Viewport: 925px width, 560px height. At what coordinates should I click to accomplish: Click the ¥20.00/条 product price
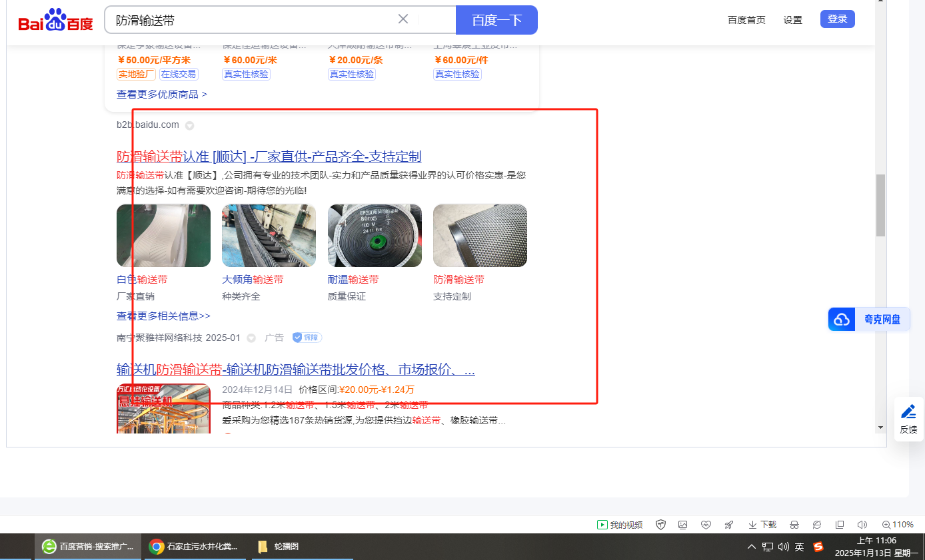[x=355, y=60]
